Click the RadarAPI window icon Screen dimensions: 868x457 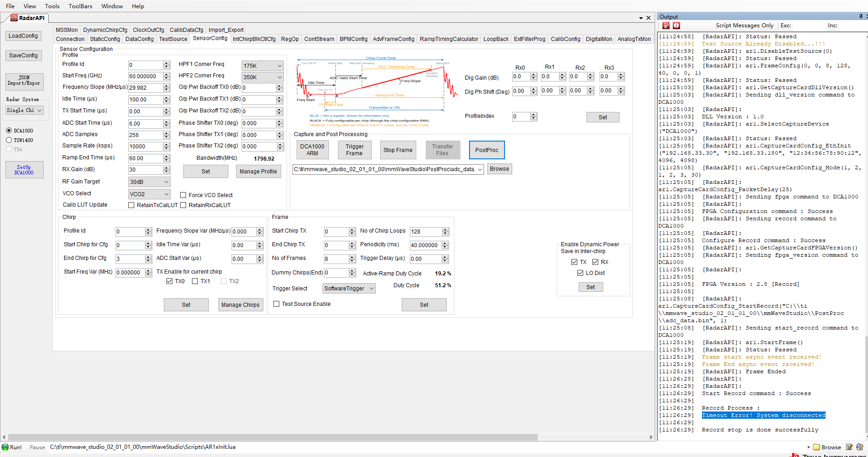coord(14,18)
